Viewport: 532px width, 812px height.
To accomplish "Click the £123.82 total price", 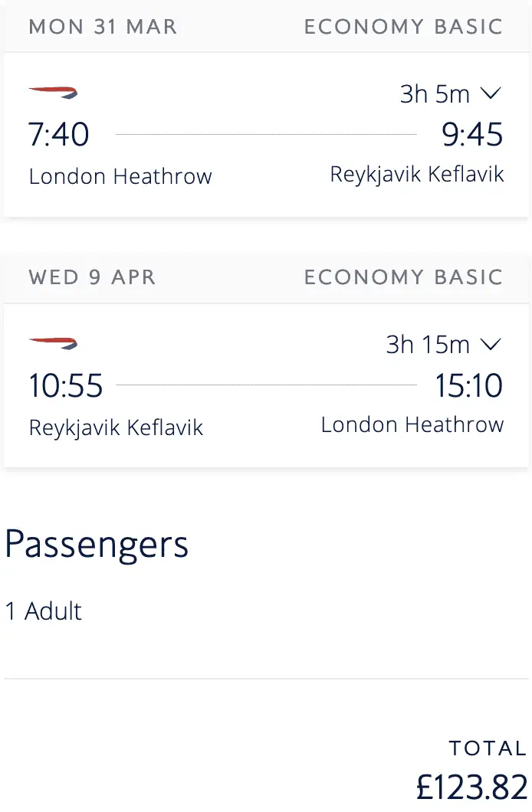I will coord(472,787).
